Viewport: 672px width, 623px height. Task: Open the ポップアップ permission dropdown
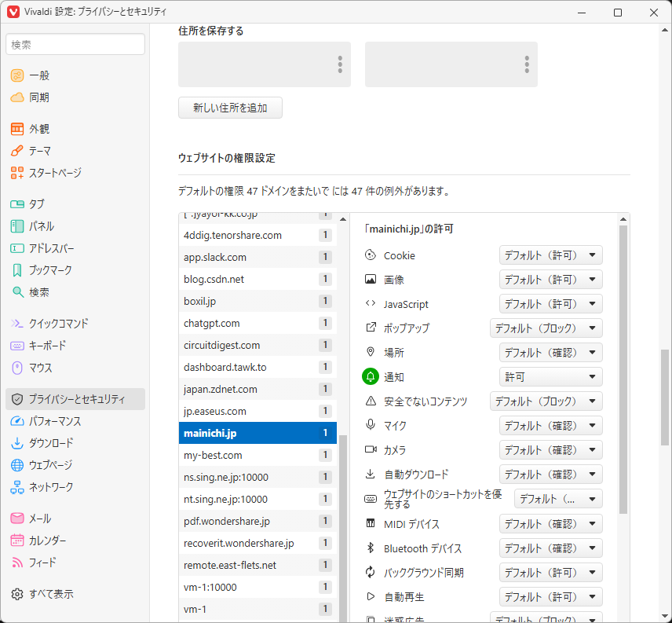pos(546,328)
